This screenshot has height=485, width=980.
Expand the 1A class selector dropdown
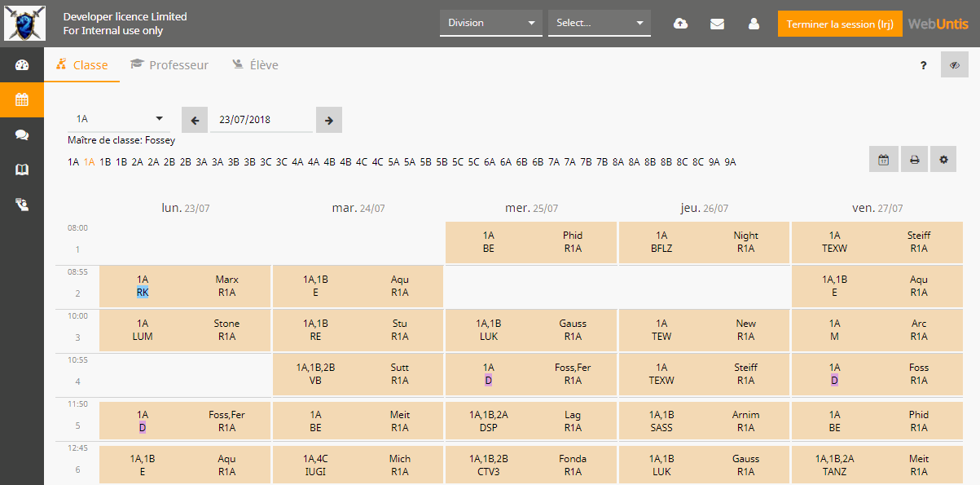pyautogui.click(x=119, y=119)
